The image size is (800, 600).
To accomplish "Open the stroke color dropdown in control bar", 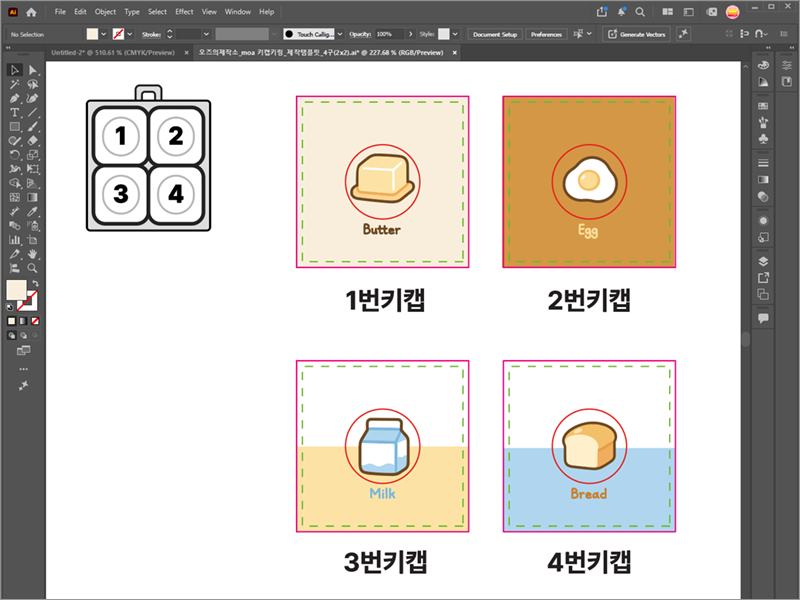I will (130, 34).
